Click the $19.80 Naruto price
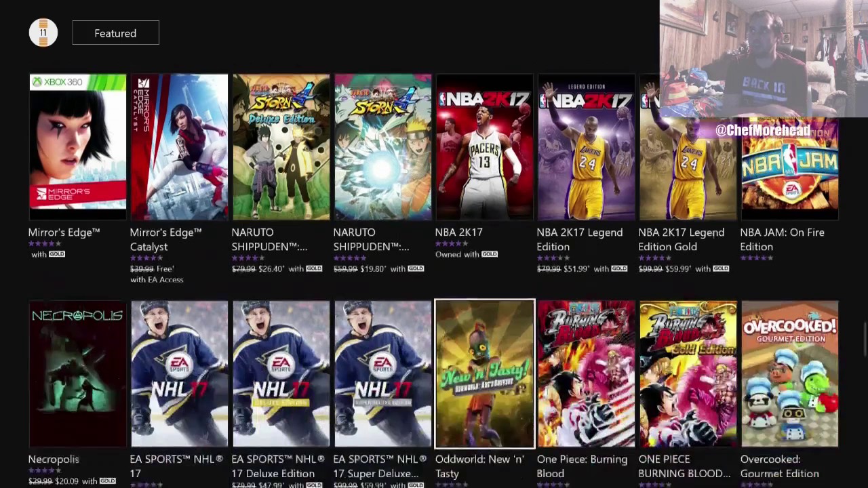Viewport: 868px width, 488px height. (x=374, y=268)
